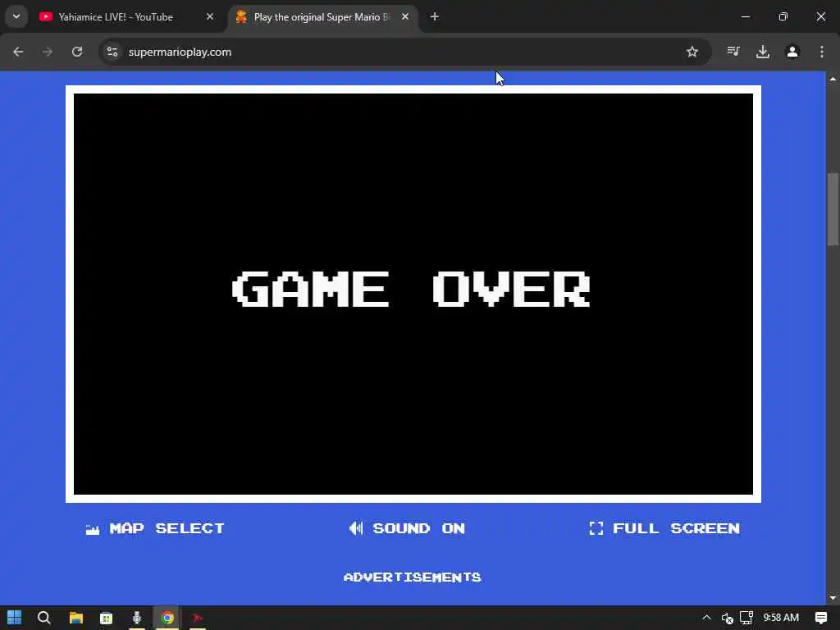Click the page vertical scrollbar thumb
Viewport: 840px width, 630px height.
point(833,208)
